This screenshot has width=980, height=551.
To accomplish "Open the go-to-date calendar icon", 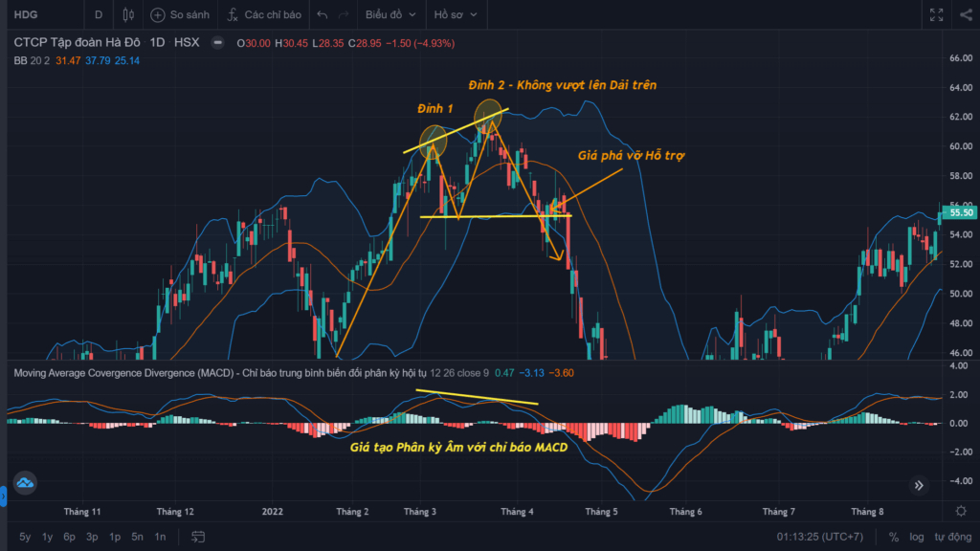I will [x=198, y=537].
